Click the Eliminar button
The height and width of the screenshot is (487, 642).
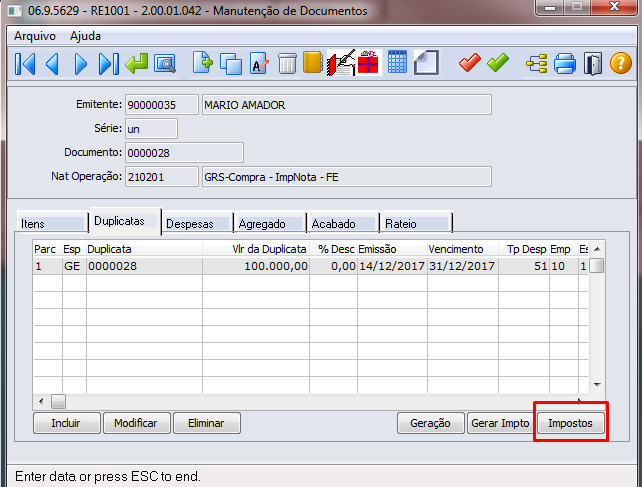[207, 423]
